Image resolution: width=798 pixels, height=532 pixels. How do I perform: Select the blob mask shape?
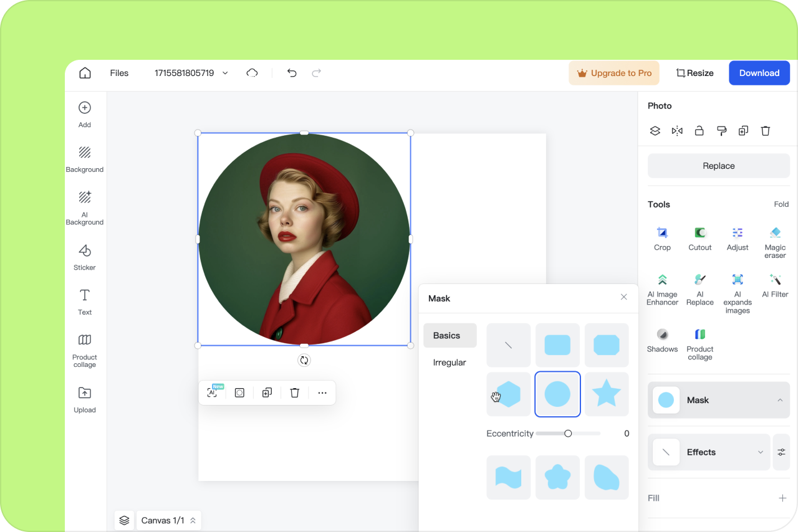tap(607, 478)
